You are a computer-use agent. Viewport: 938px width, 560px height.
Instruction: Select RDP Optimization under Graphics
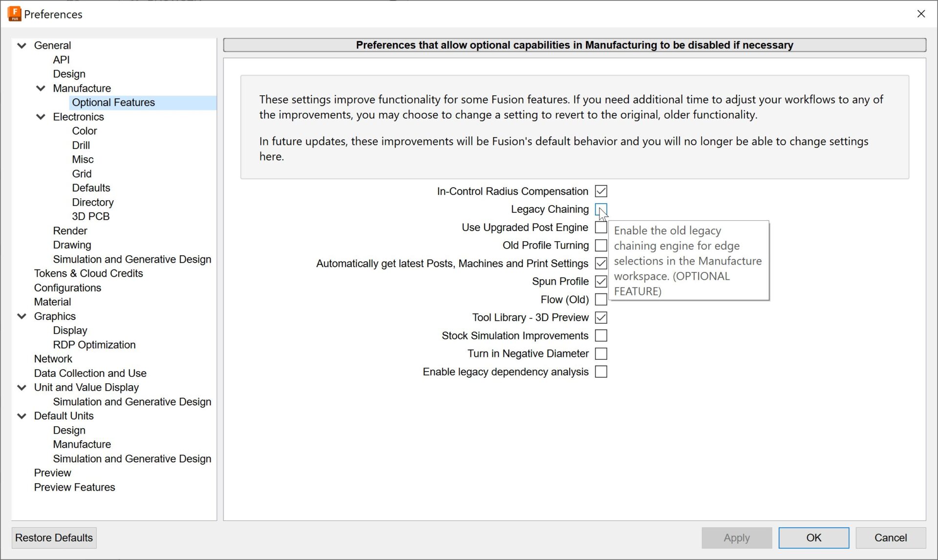pos(94,345)
